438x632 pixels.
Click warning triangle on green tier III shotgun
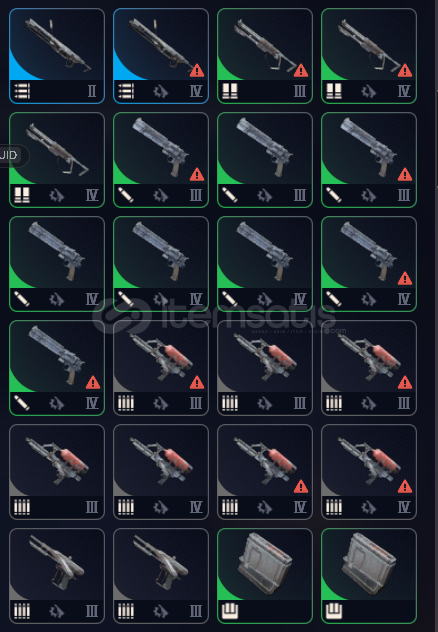pos(301,70)
